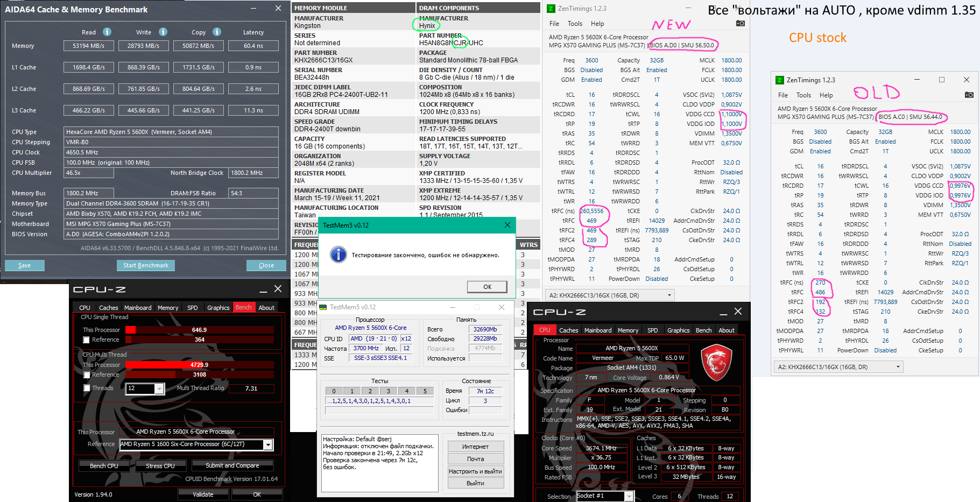Open the Socket #1 selection dropdown in CPU-Z

click(x=629, y=496)
